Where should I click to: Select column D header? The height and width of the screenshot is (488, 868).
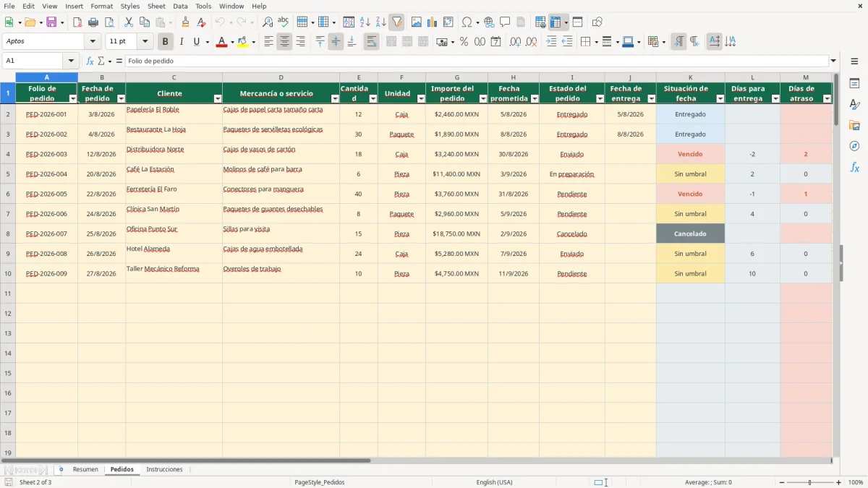281,77
